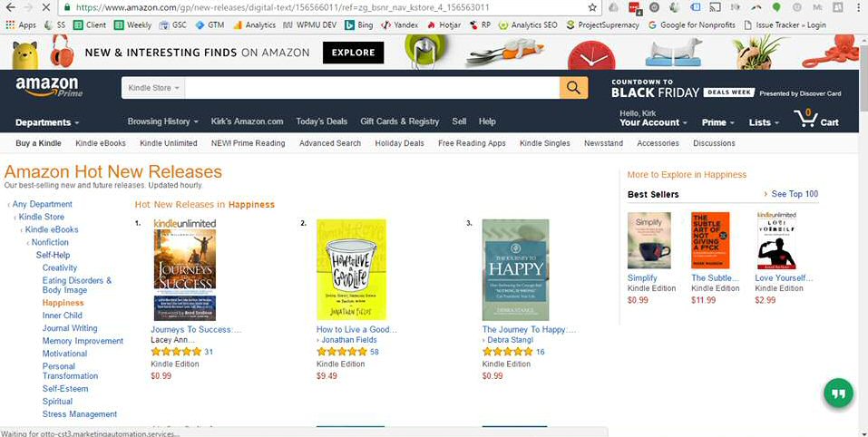This screenshot has width=868, height=437.
Task: Open The Journey To Happy book cover
Action: tap(515, 270)
